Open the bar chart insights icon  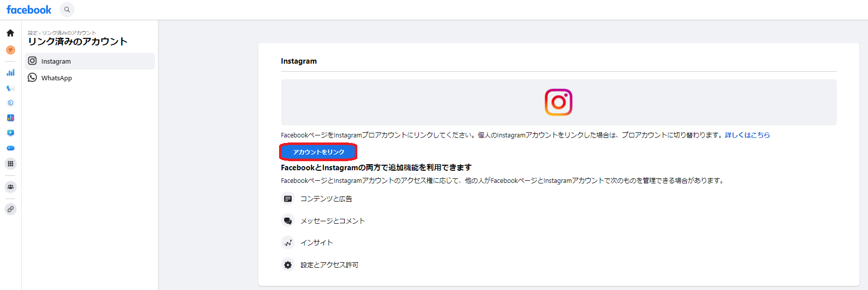[10, 72]
